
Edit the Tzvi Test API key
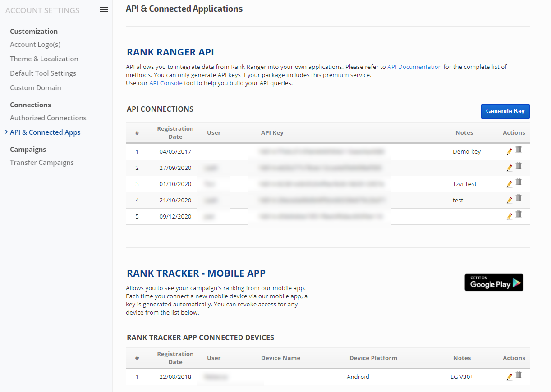click(510, 184)
